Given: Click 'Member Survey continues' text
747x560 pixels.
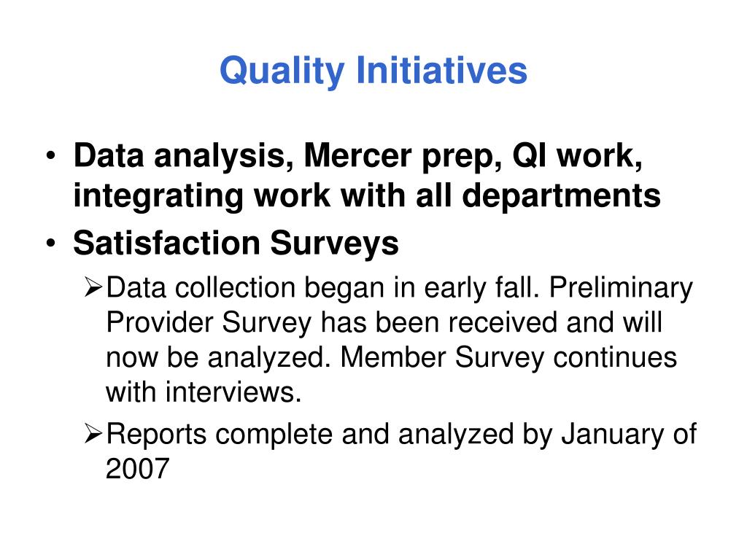Looking at the screenshot, I should point(508,357).
